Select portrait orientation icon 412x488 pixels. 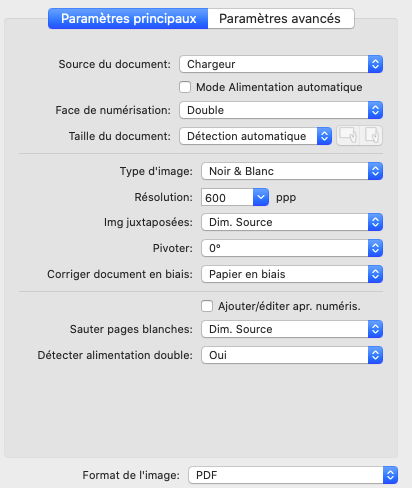coord(371,136)
